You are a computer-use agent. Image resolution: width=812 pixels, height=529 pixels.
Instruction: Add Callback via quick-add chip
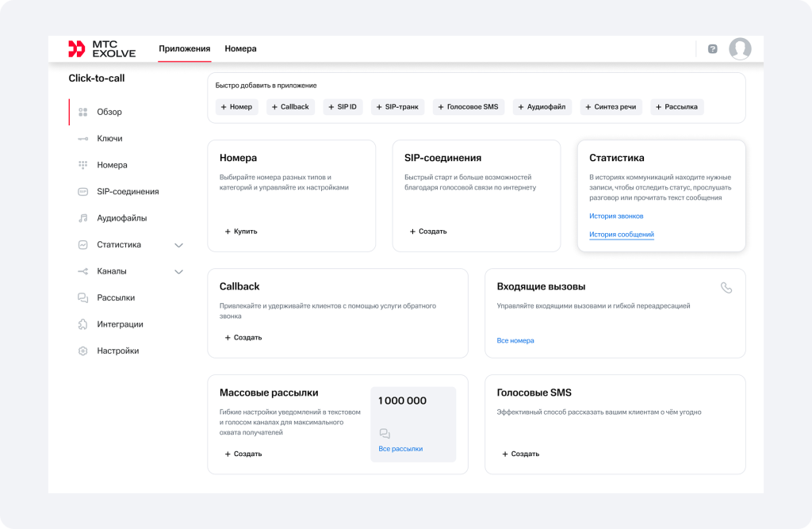click(290, 107)
